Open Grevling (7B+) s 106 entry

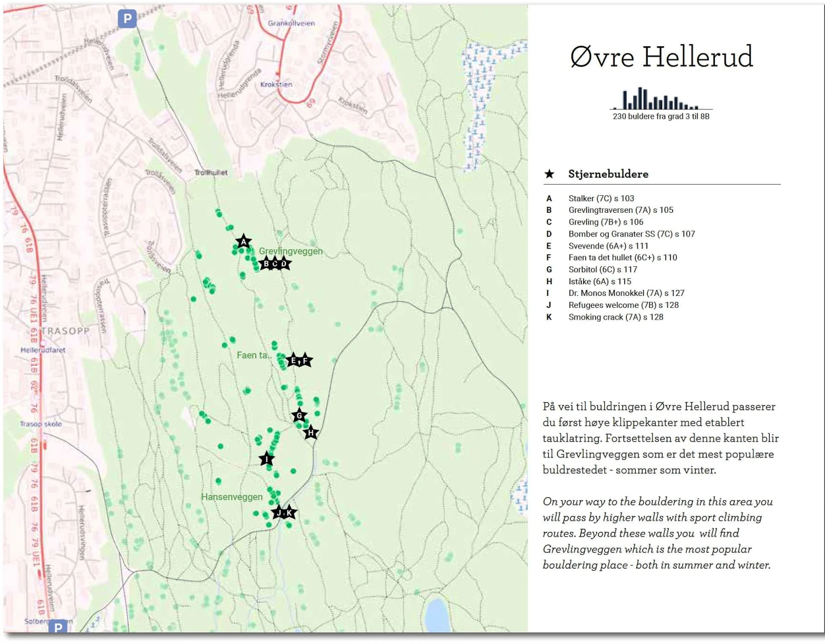click(x=606, y=222)
